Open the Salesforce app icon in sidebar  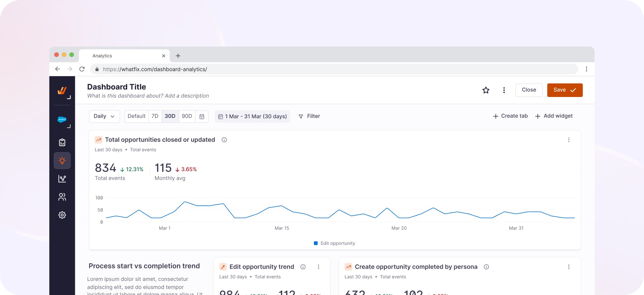pos(62,120)
